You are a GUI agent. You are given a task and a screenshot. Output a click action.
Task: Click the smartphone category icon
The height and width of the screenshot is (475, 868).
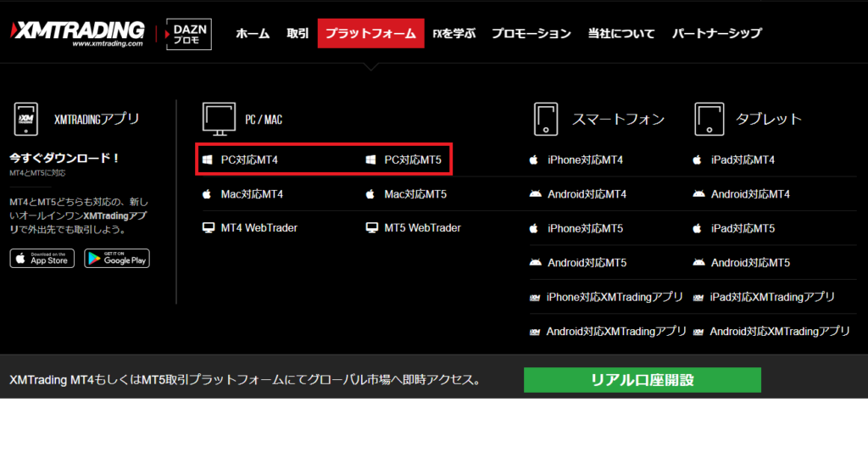tap(546, 119)
